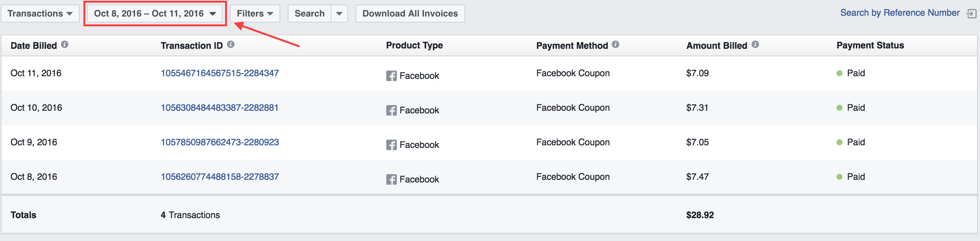Click the arrow icon beside Search by Reference Number
Screen dimensions: 980x241
(971, 14)
